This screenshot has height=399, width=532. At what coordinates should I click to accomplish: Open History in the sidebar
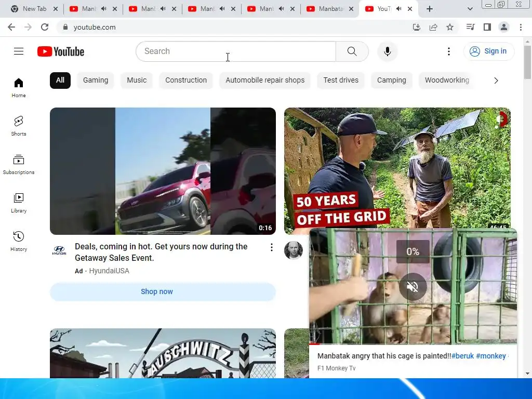19,241
